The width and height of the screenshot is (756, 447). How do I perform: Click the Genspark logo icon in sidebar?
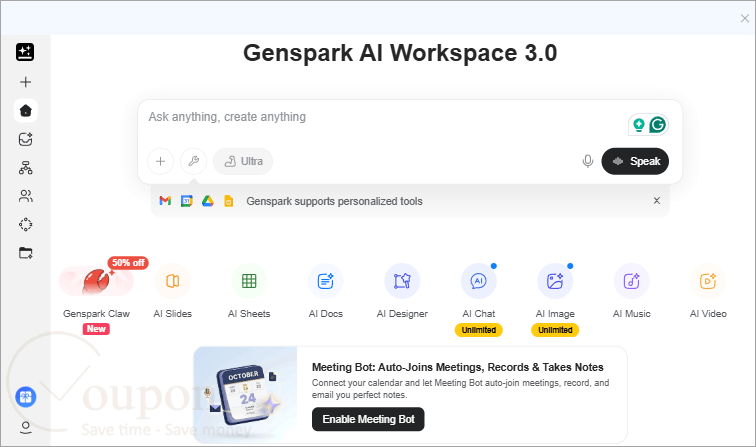pyautogui.click(x=25, y=52)
